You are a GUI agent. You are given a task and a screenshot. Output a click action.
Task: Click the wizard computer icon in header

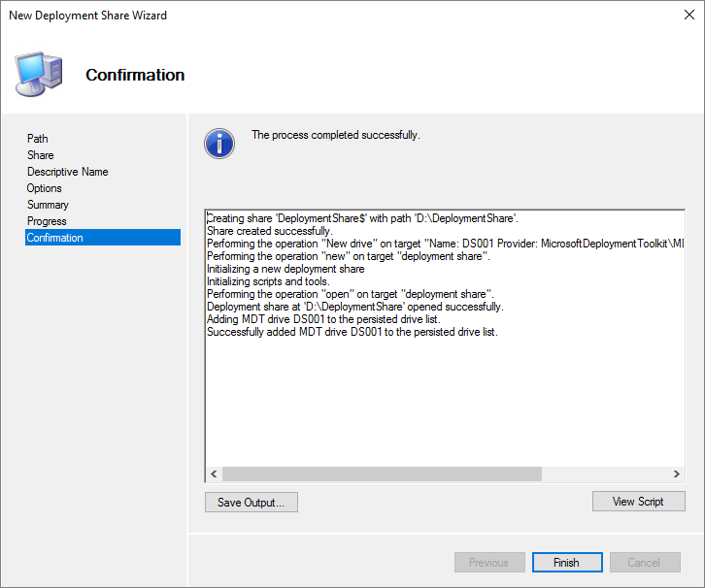pos(39,74)
